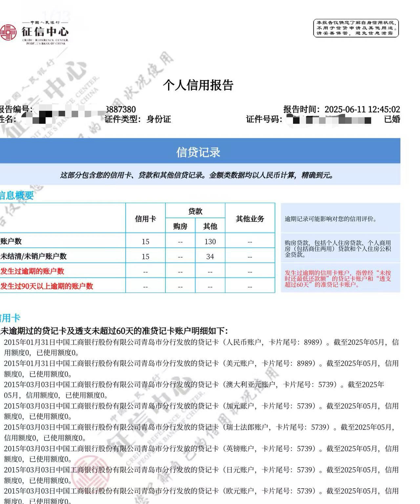Click the report time 2025-06-11 12:45:02
420x504 pixels.
point(362,109)
